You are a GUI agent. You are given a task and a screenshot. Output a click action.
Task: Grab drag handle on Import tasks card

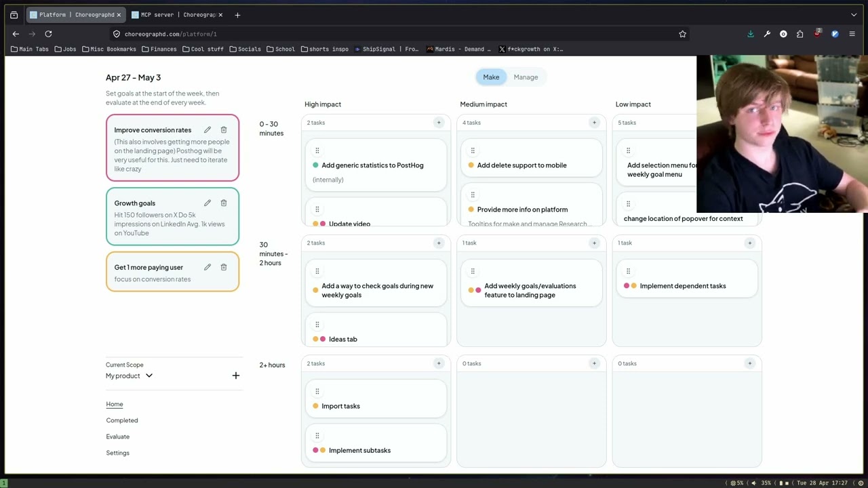(317, 391)
